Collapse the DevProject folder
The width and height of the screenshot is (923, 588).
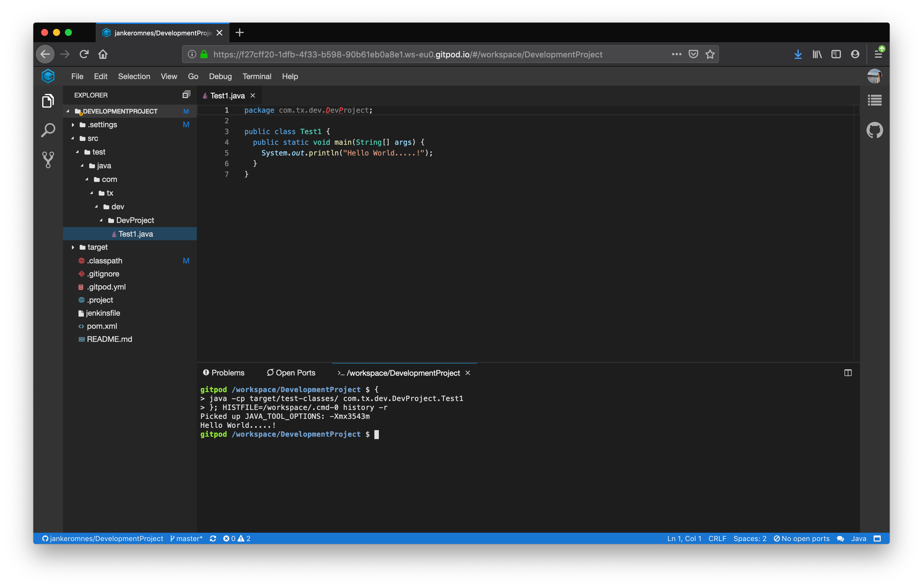102,220
